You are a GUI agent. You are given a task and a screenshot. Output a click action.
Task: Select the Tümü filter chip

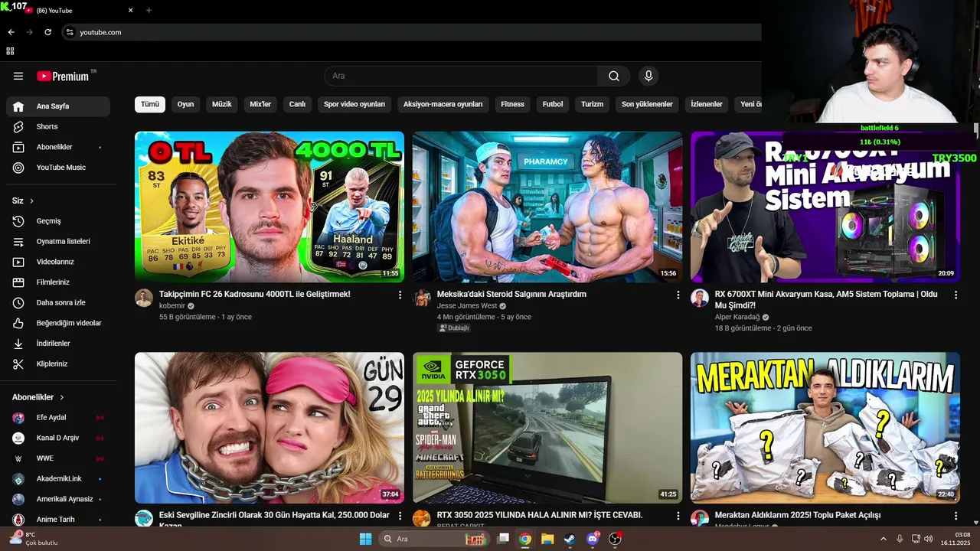pos(150,104)
